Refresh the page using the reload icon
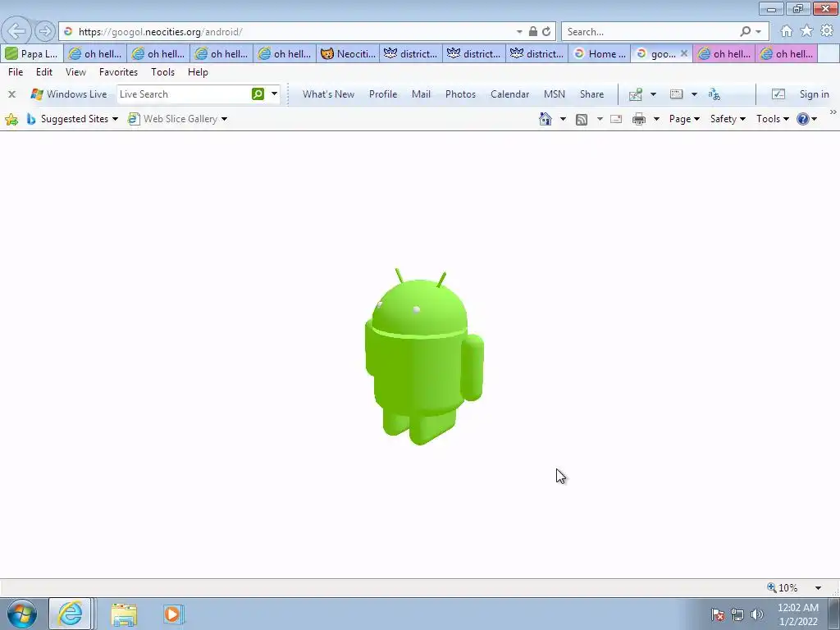The width and height of the screenshot is (840, 630). click(x=546, y=32)
